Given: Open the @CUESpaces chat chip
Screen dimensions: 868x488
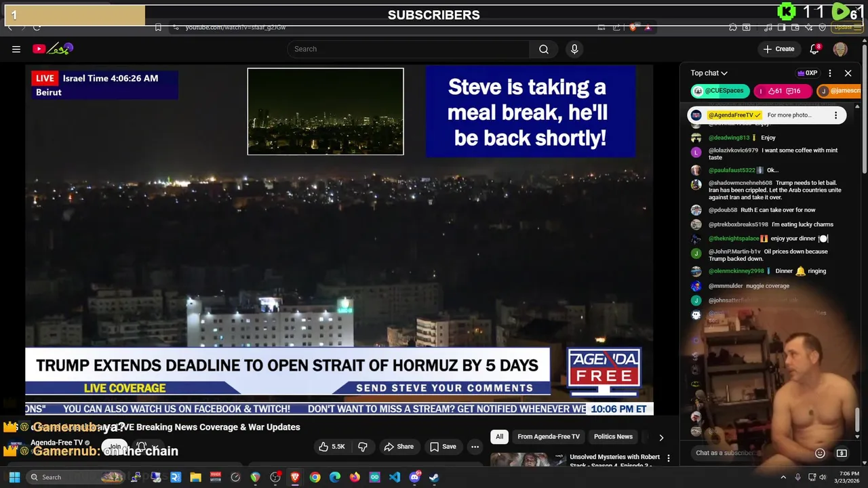Looking at the screenshot, I should click(719, 91).
